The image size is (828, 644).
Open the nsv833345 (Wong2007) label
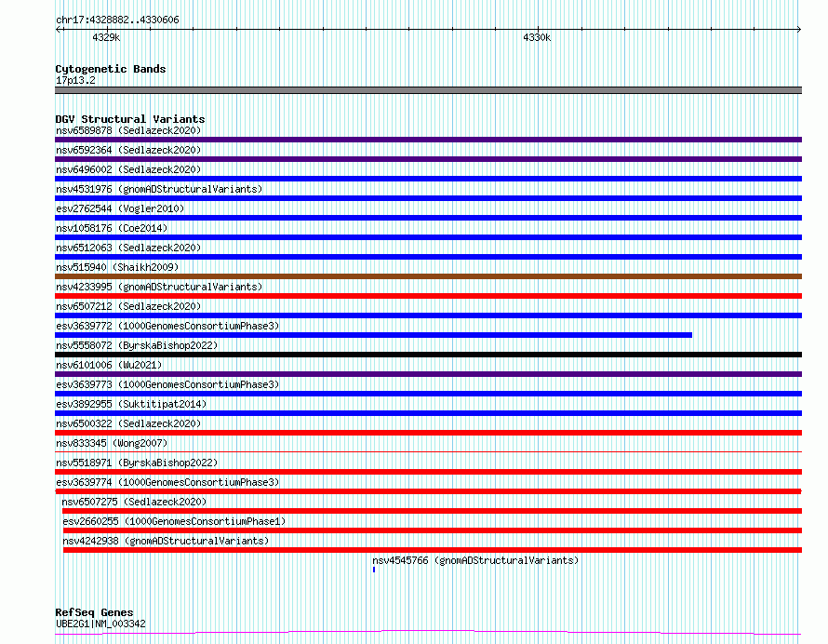point(112,443)
